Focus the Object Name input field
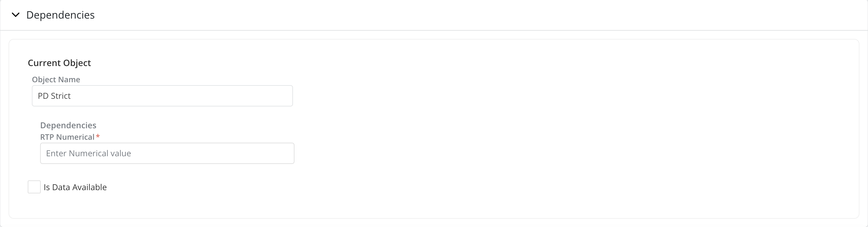 162,96
